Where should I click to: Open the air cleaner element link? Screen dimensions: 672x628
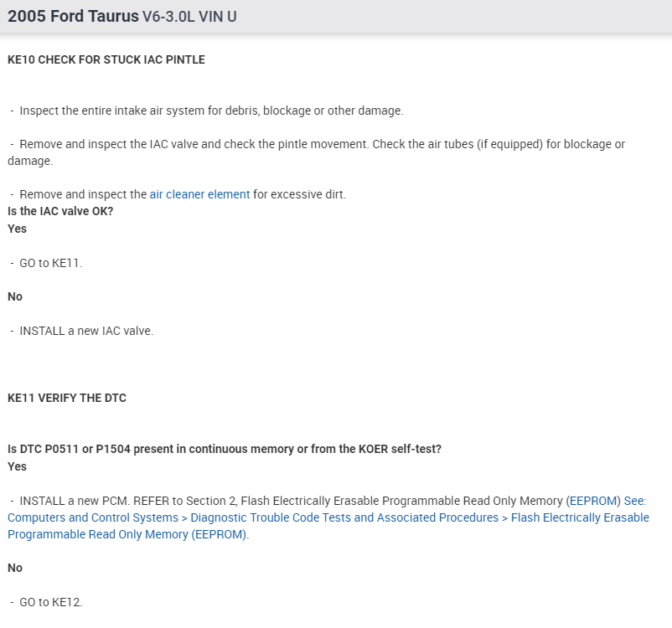coord(199,194)
